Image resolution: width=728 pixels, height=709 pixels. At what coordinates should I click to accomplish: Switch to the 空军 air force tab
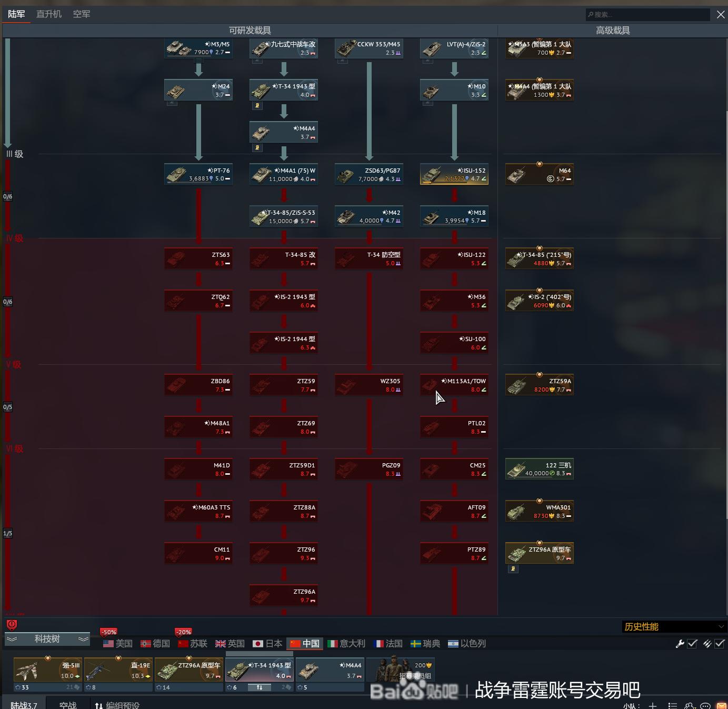click(82, 14)
